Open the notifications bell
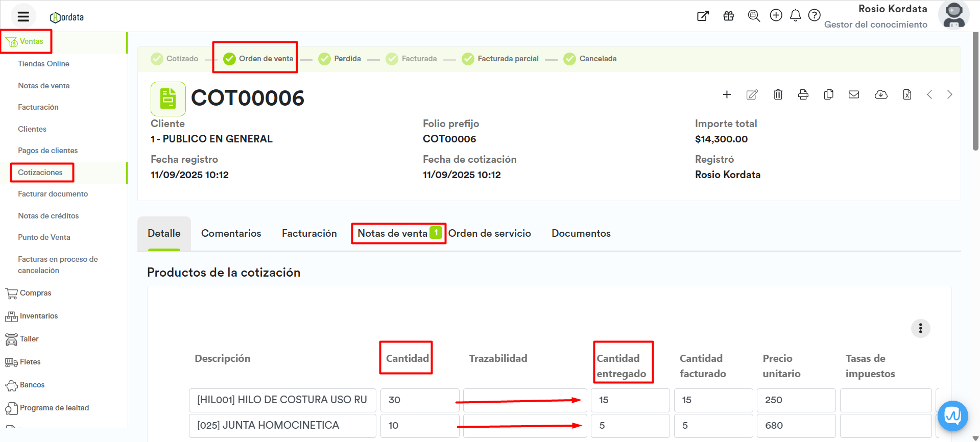Screen dimensions: 980x442 pos(795,16)
